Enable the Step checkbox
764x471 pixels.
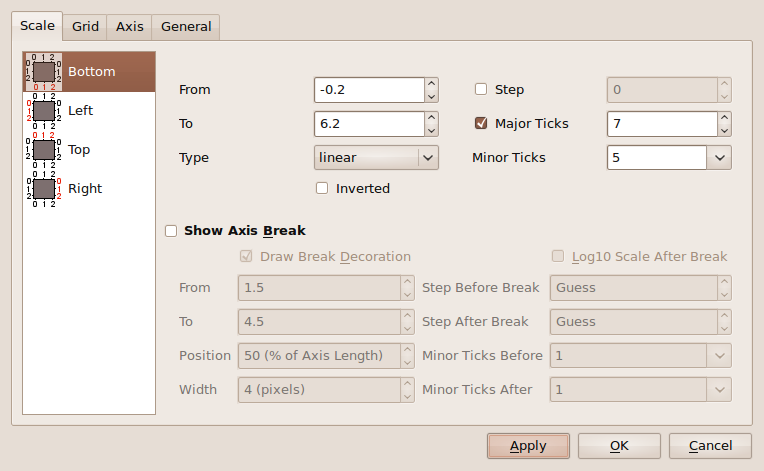click(x=481, y=90)
